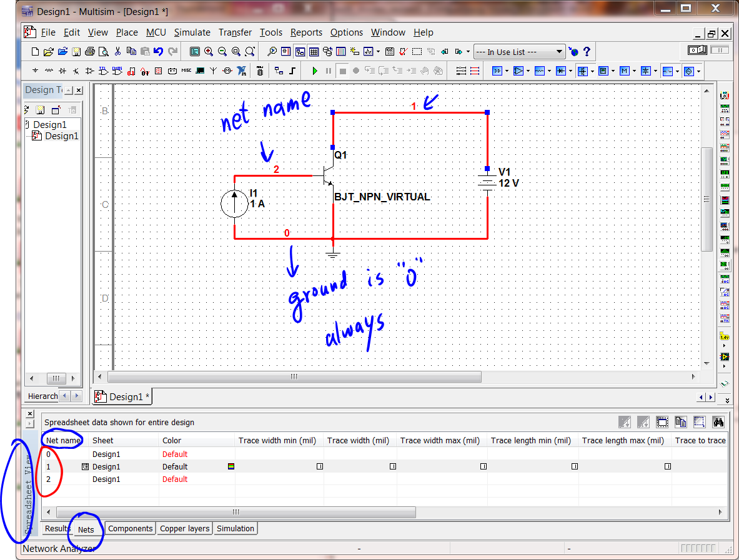Switch to the Components tab in the spreadsheet
Image resolution: width=739 pixels, height=560 pixels.
click(130, 528)
